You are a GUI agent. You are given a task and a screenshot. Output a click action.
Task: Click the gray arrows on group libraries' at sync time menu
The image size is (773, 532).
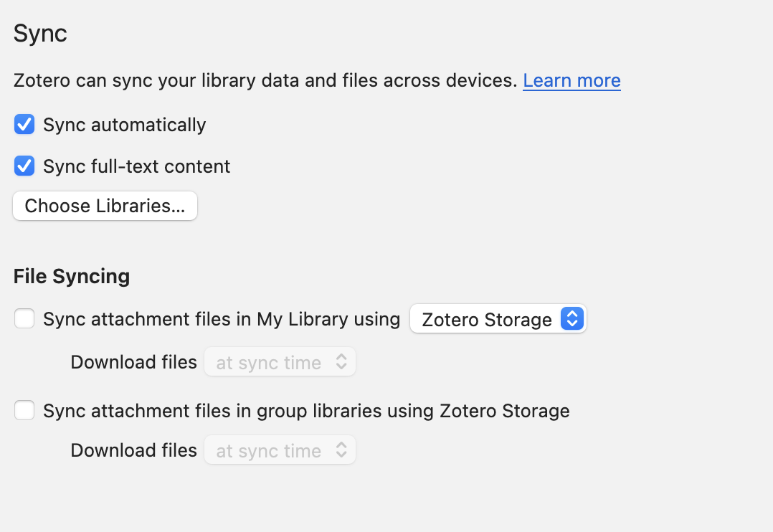point(341,450)
